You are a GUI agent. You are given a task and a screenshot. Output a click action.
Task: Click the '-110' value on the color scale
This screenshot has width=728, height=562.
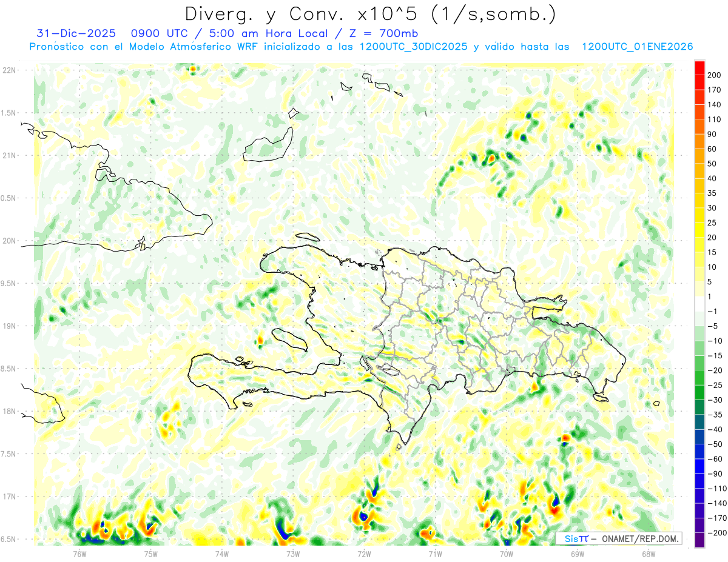717,488
